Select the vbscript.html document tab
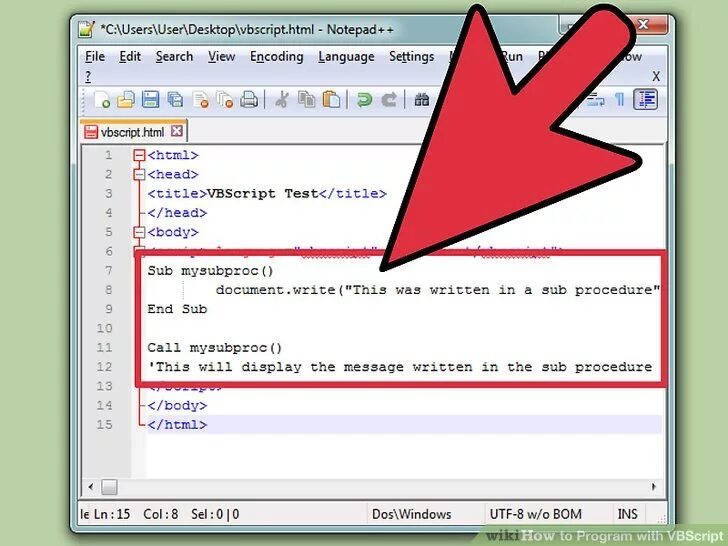Screen dimensions: 728x546 pos(133,132)
